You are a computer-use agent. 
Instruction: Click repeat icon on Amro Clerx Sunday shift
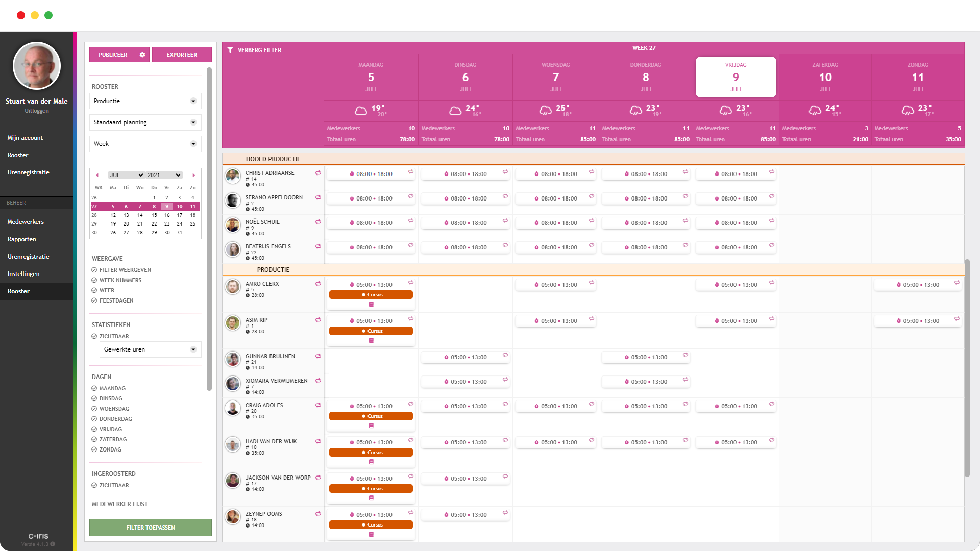pos(957,283)
